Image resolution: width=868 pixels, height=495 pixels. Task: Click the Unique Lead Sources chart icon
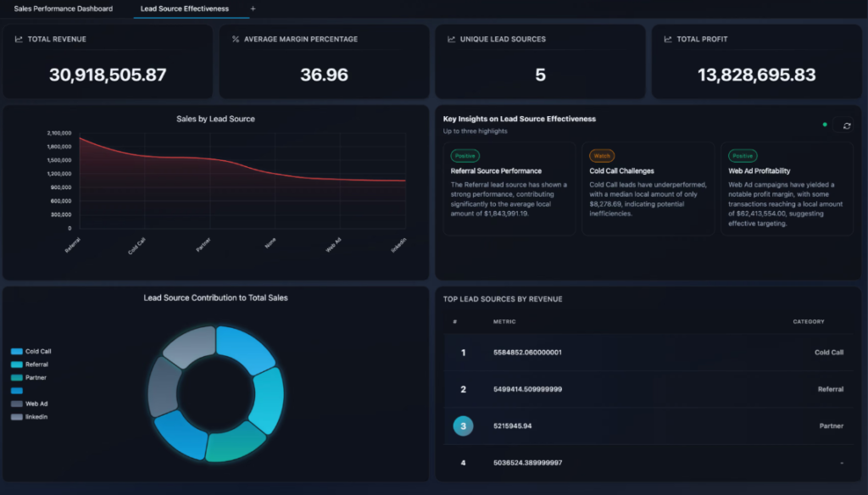click(451, 39)
